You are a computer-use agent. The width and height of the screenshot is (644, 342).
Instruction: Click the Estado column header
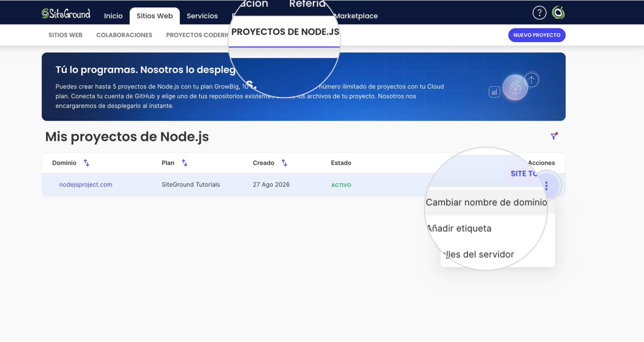(341, 163)
